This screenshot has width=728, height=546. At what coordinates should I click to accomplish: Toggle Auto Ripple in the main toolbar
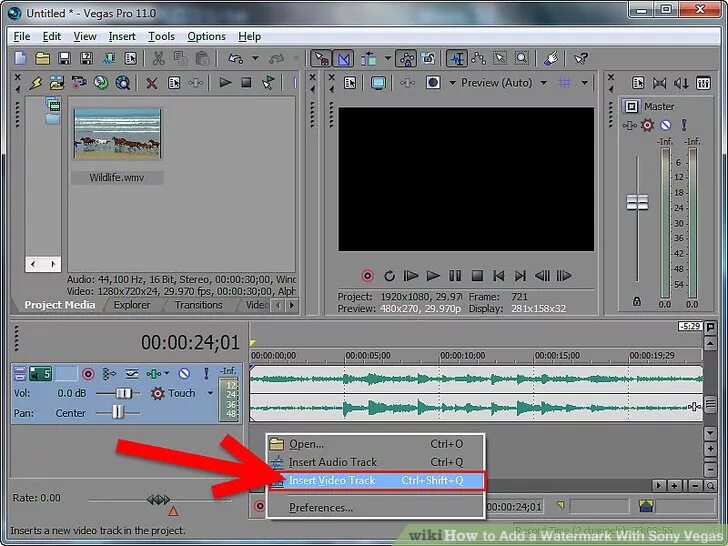point(369,58)
